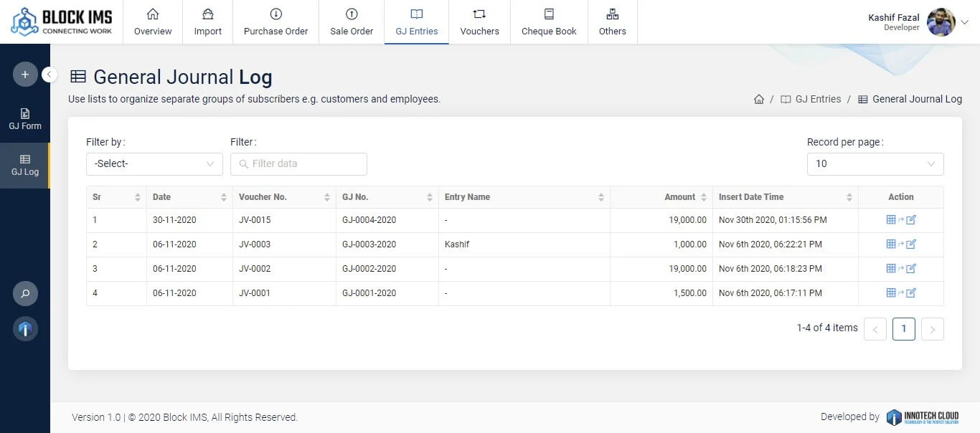
Task: Click the Innotech icon at sidebar bottom
Action: [25, 329]
